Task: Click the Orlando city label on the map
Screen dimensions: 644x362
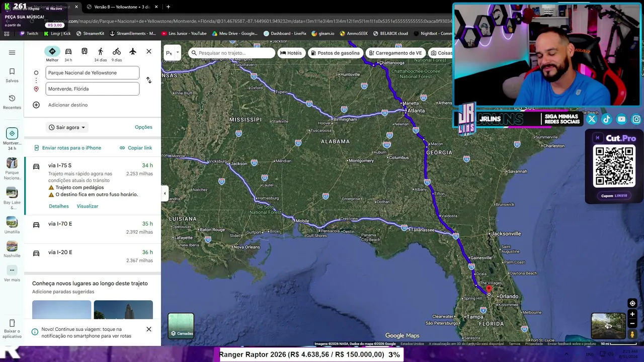Action: [x=508, y=297]
